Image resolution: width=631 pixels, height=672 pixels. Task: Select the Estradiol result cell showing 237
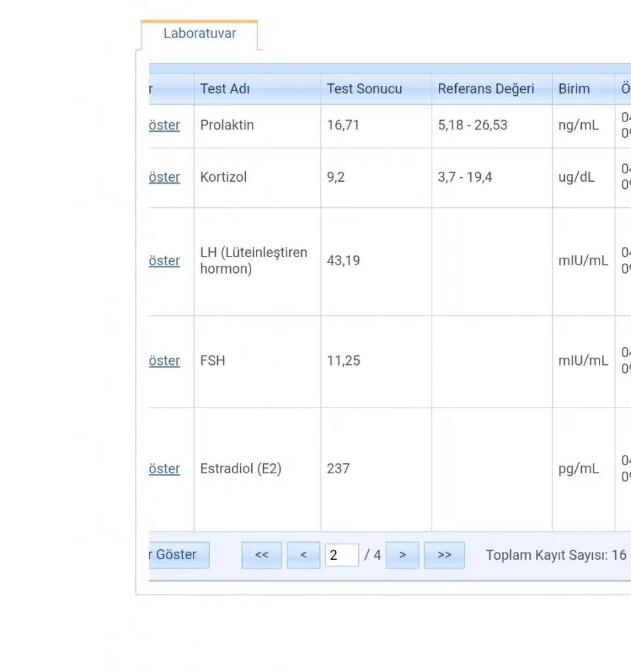click(x=338, y=469)
